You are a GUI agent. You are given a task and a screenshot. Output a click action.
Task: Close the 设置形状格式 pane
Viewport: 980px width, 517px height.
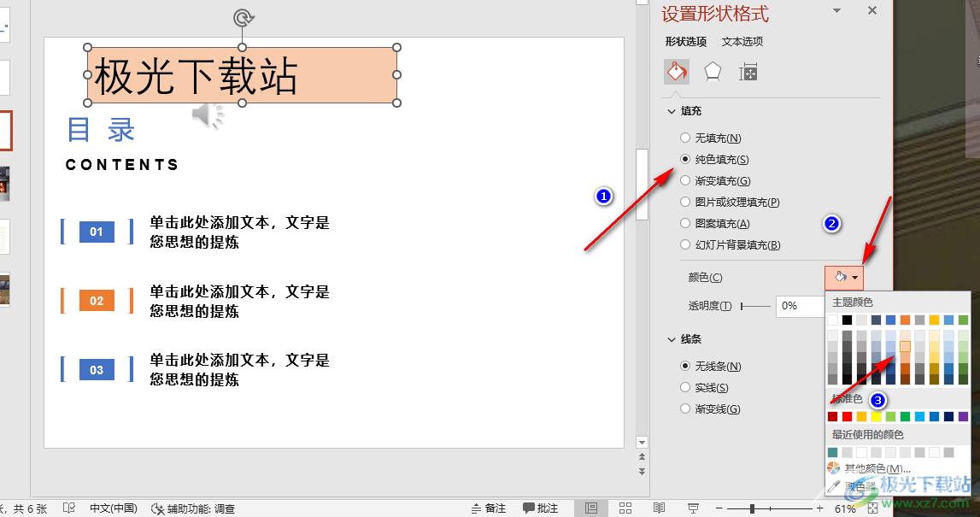872,10
